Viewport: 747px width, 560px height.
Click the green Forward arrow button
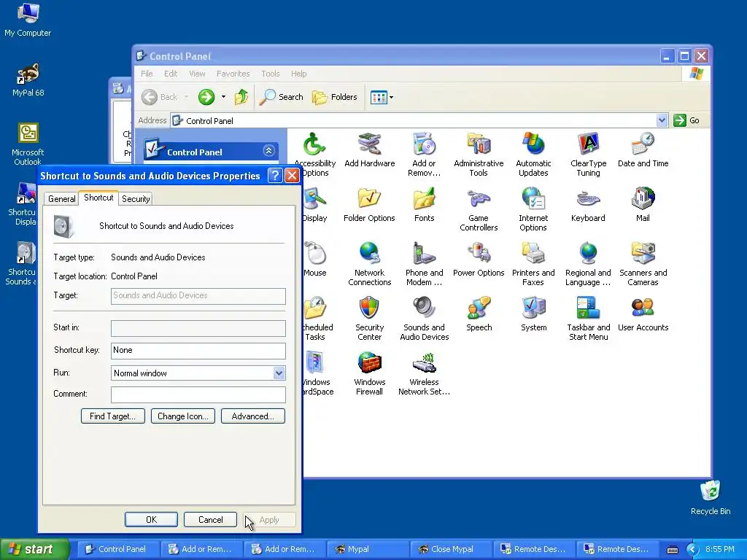(206, 97)
